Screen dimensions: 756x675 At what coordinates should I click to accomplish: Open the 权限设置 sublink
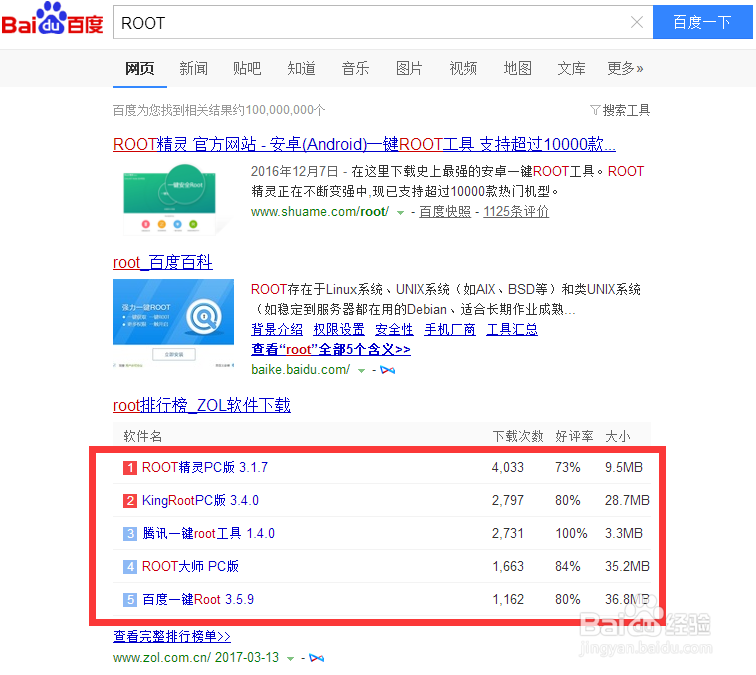339,329
